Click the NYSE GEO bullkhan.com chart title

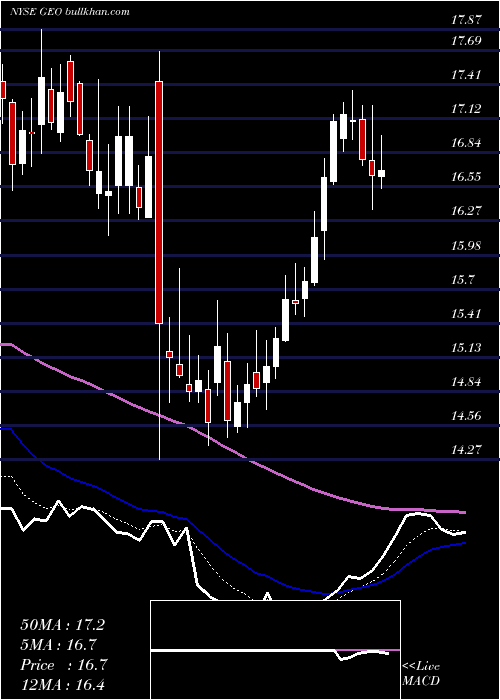point(70,11)
